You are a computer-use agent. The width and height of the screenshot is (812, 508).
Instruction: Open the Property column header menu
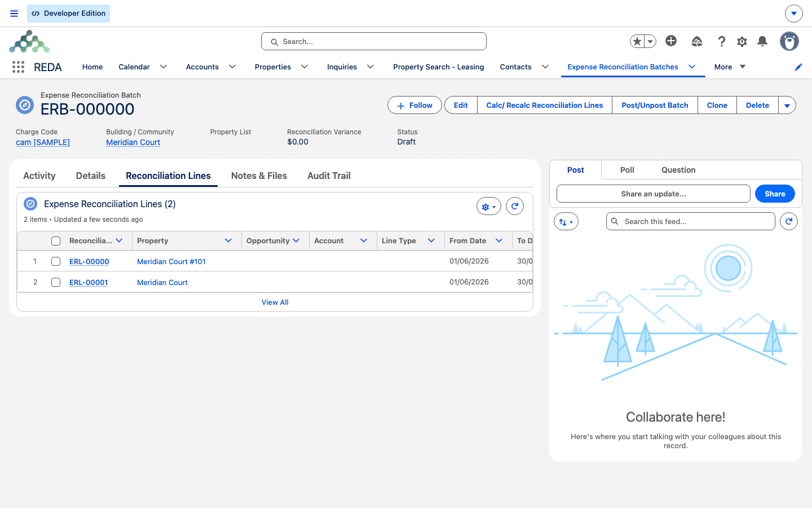tap(228, 240)
